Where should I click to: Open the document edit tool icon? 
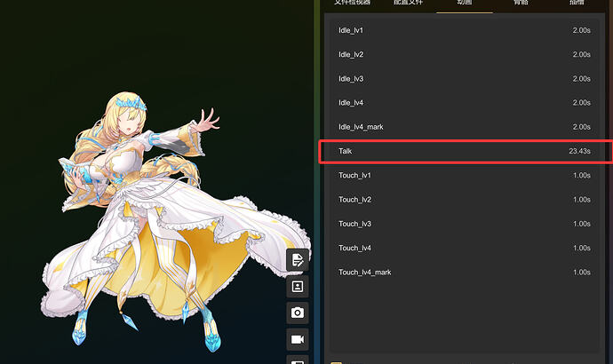pos(298,260)
